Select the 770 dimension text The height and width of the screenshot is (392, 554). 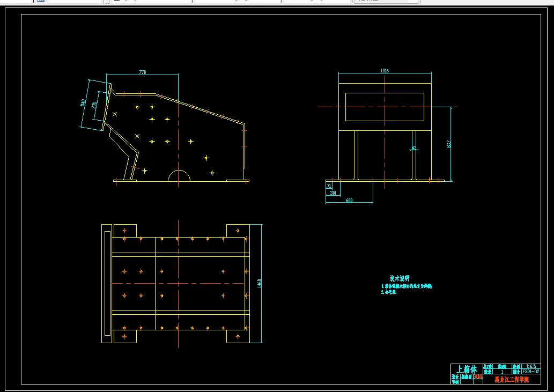[142, 72]
